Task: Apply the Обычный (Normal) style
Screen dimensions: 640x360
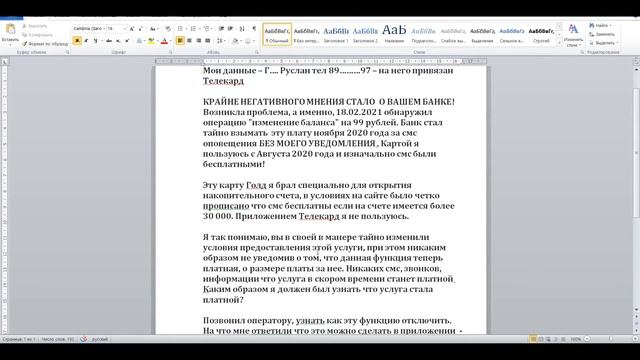Action: pyautogui.click(x=277, y=34)
